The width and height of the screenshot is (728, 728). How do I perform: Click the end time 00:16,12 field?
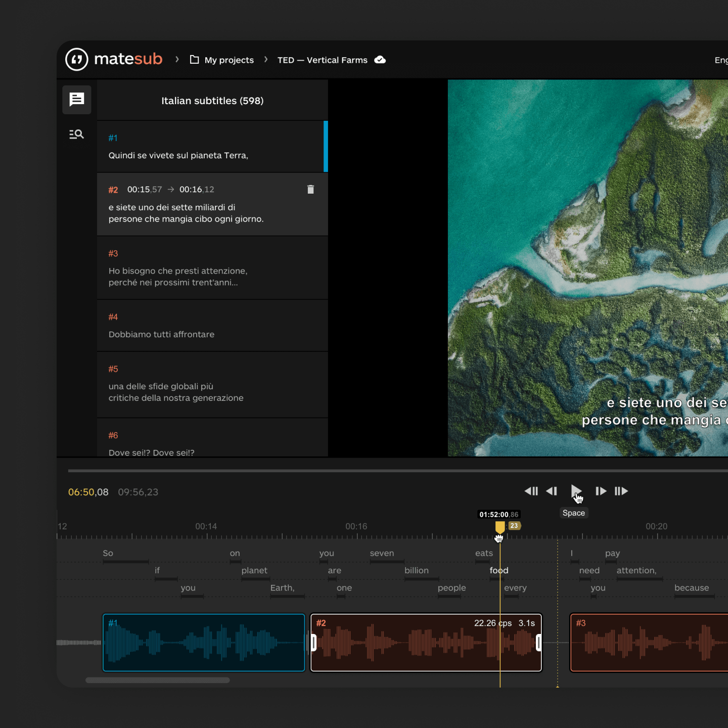click(197, 190)
